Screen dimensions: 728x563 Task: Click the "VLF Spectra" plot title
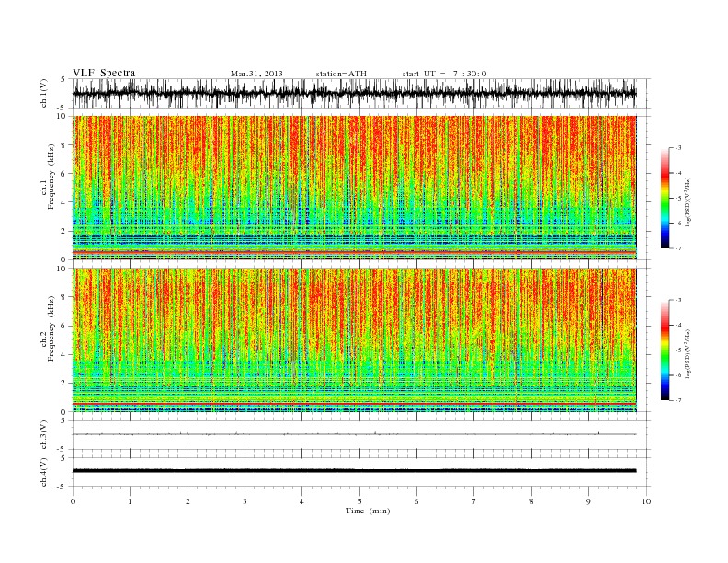[104, 73]
